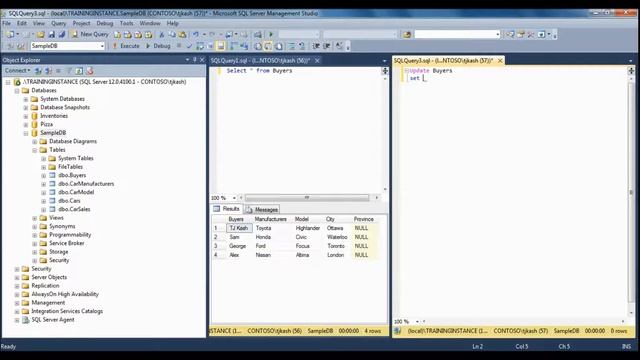Screen dimensions: 640x360
Task: Expand the Views folder node
Action: 35,218
